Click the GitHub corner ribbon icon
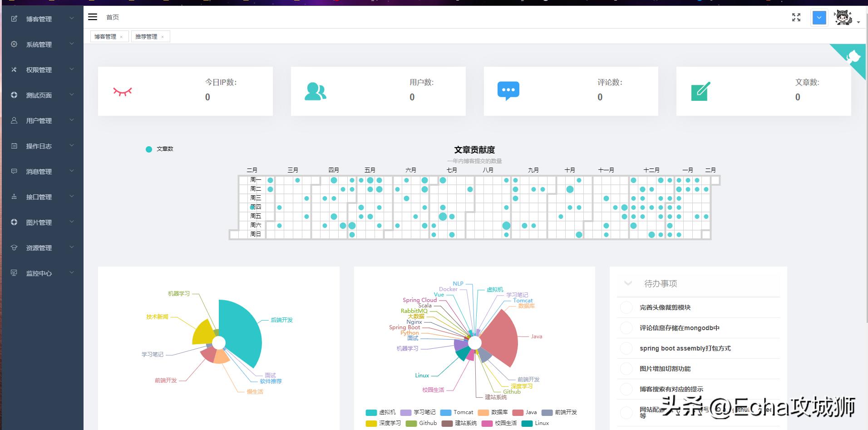 (x=853, y=55)
